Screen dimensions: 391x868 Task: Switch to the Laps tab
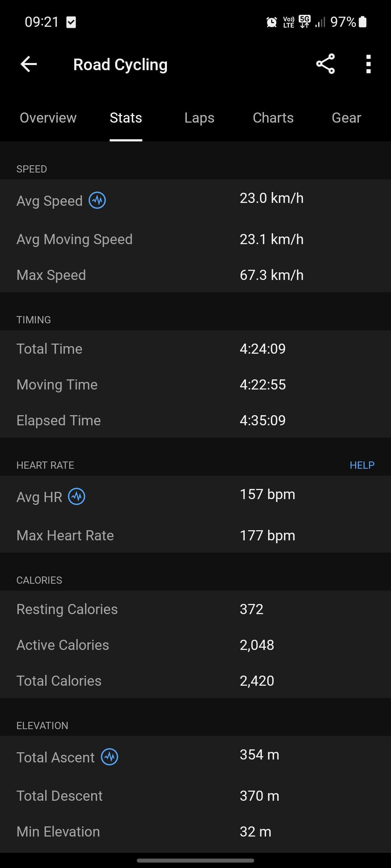[199, 118]
